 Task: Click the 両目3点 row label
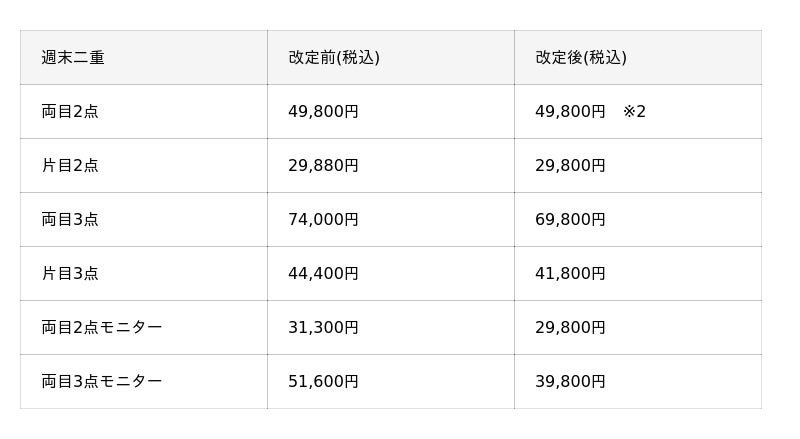(x=70, y=220)
